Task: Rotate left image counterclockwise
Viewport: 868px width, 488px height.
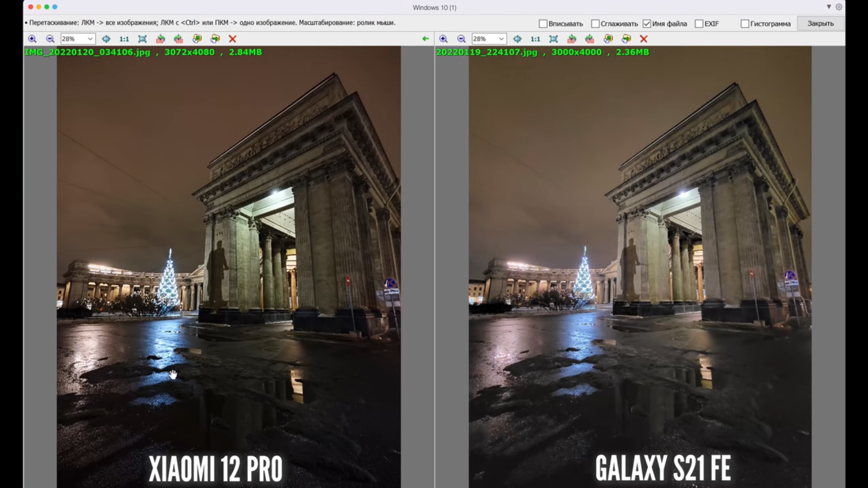Action: (x=160, y=39)
